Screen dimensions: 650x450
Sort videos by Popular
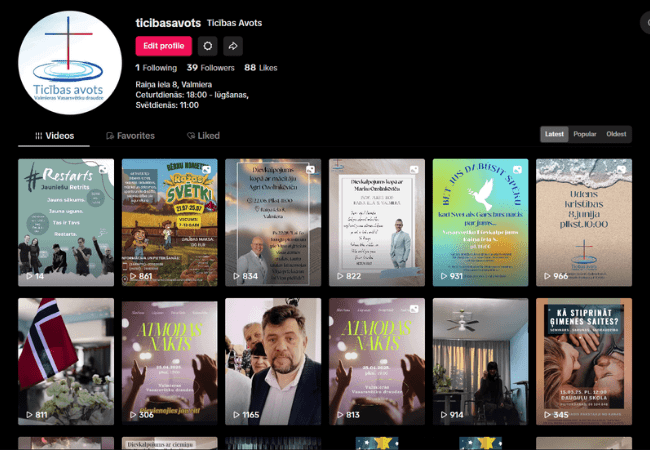[x=585, y=134]
